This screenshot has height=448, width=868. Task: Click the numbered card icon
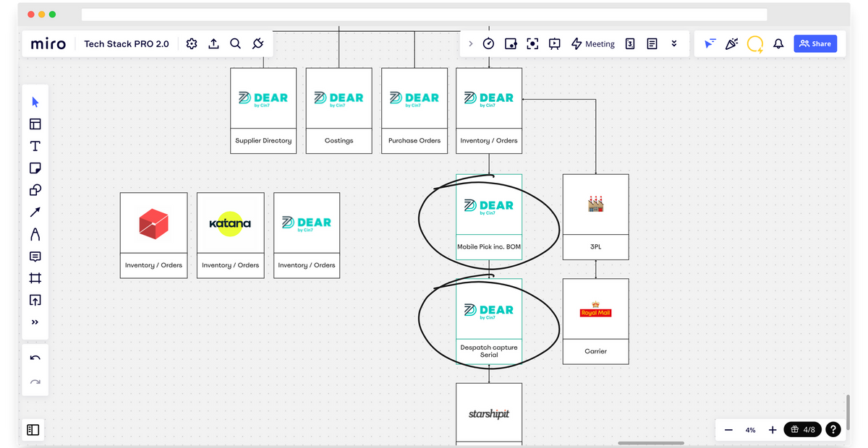point(630,43)
